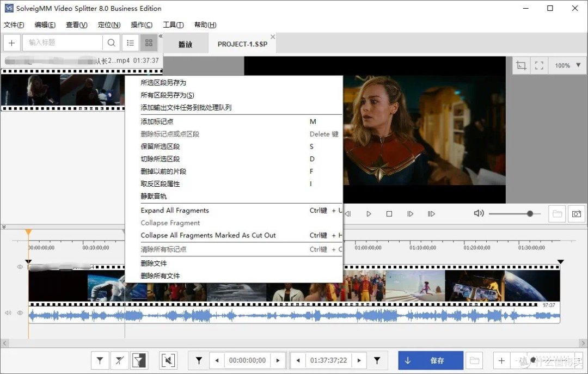The width and height of the screenshot is (588, 374).
Task: Open the 编辑(E) menu
Action: (x=45, y=24)
